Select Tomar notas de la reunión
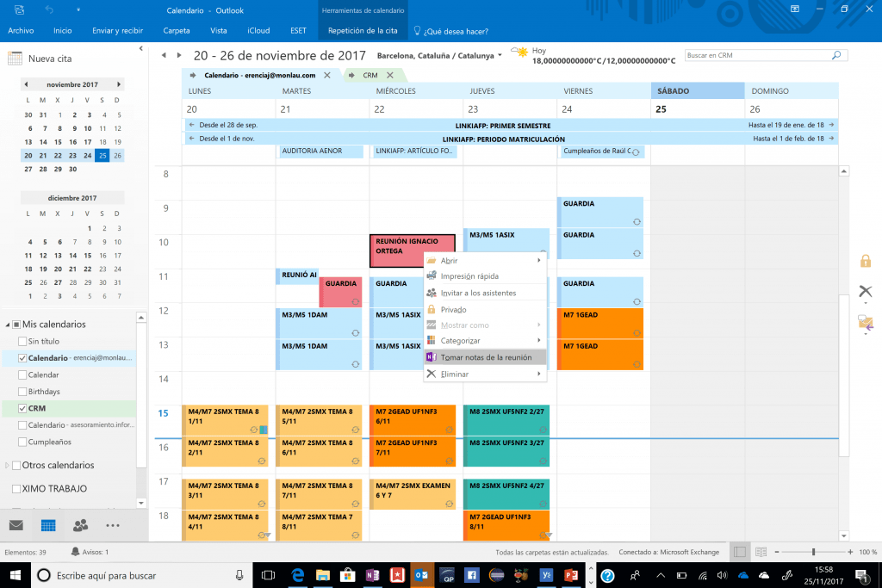 tap(485, 357)
